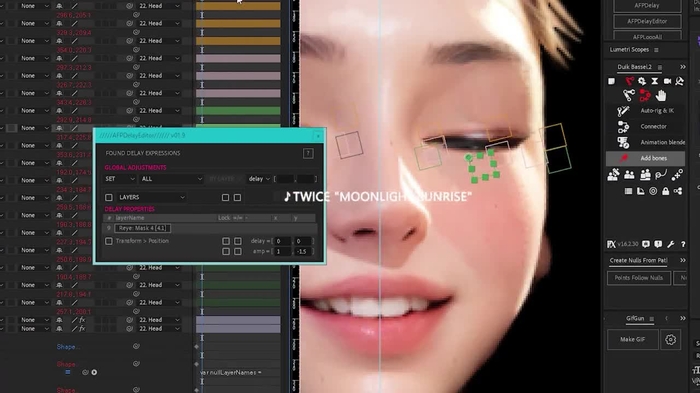This screenshot has width=700, height=393.
Task: Open Duik wrench settings icon near version
Action: 671,244
